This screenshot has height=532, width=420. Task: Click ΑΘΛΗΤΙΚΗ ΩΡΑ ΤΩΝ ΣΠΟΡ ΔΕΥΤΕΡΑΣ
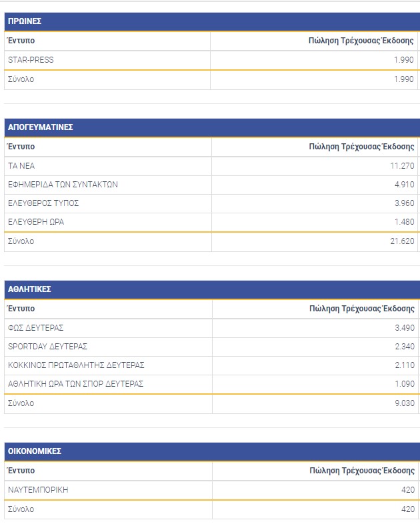[75, 383]
